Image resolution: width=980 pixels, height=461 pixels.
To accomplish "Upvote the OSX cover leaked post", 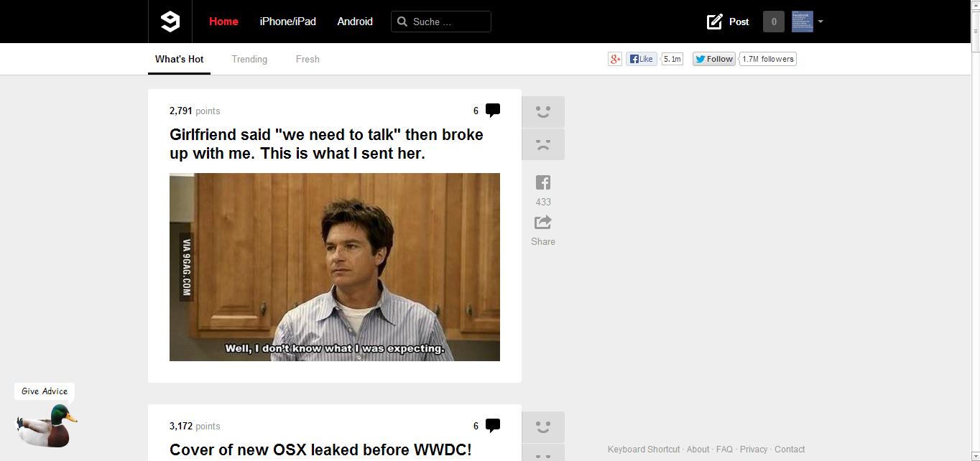I will (x=543, y=427).
